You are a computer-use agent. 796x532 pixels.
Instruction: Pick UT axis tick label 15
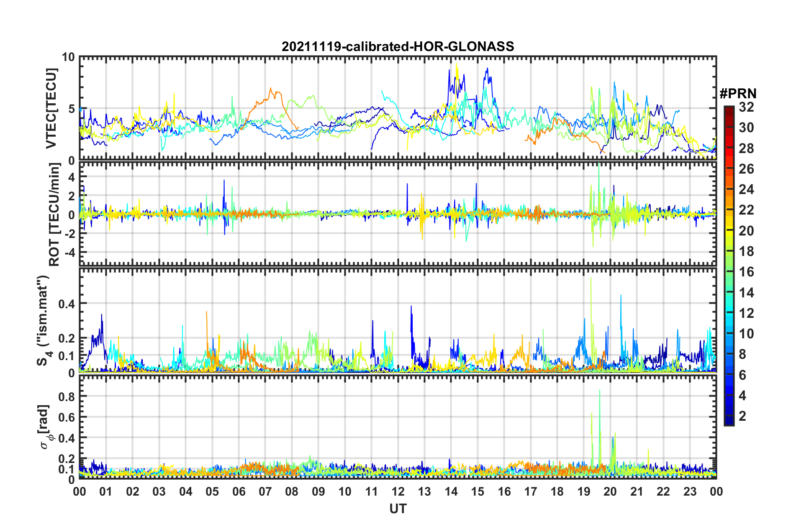pos(478,491)
